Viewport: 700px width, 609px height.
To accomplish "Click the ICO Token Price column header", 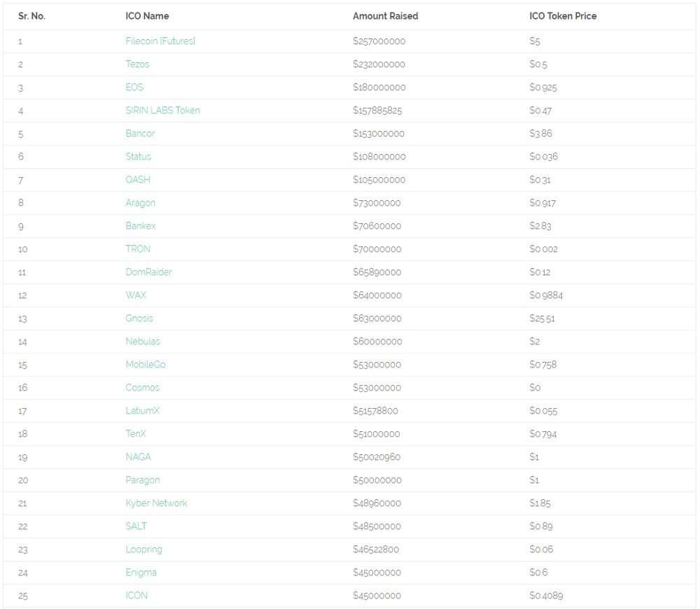I will click(x=563, y=16).
